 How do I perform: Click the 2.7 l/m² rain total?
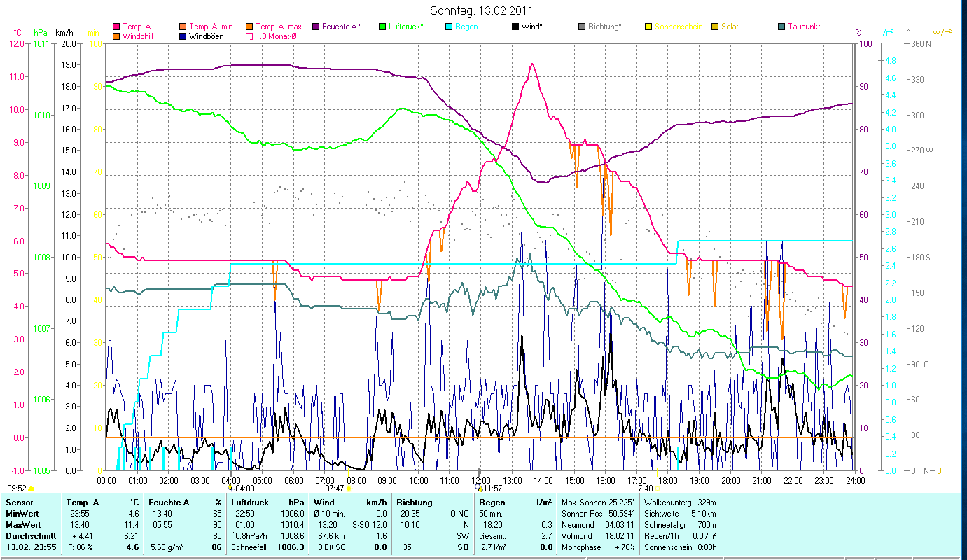coord(495,547)
